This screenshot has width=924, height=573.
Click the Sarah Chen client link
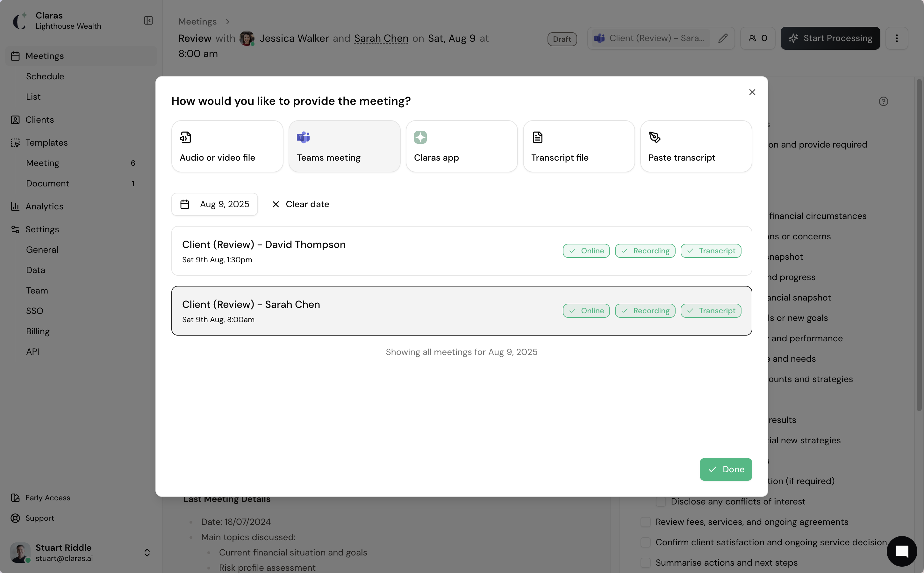pyautogui.click(x=381, y=38)
